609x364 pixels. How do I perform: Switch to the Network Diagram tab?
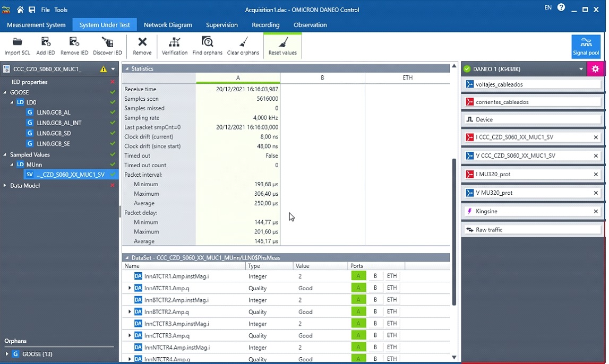tap(168, 25)
